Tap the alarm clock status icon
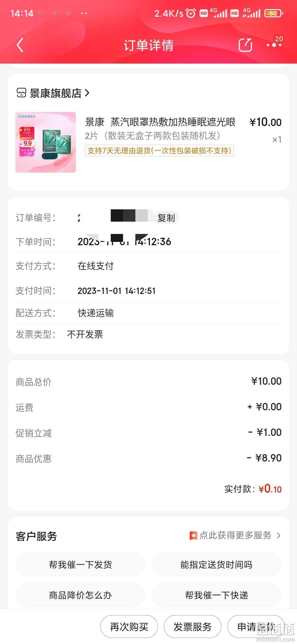Viewport: 297px width, 644px height. pos(191,13)
